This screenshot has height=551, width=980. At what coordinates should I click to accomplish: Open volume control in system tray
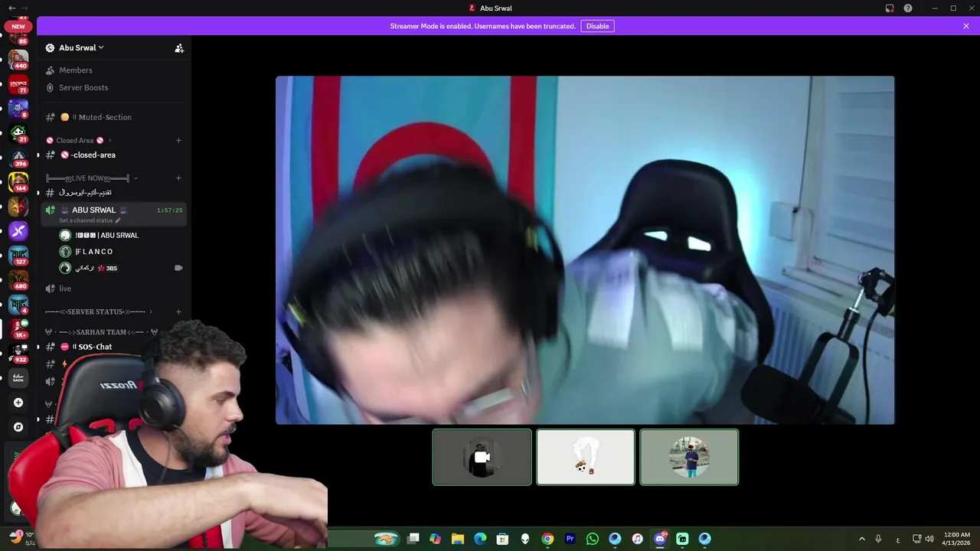[929, 539]
